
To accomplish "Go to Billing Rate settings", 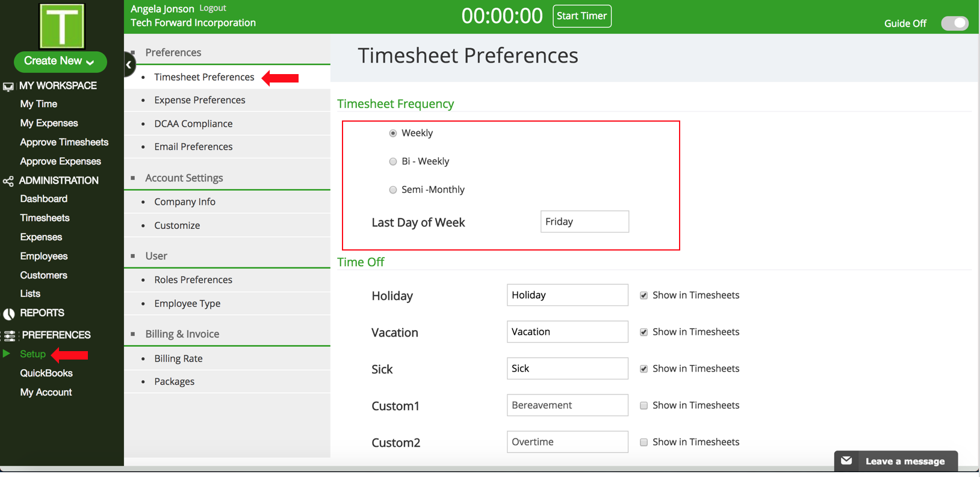I will coord(178,358).
